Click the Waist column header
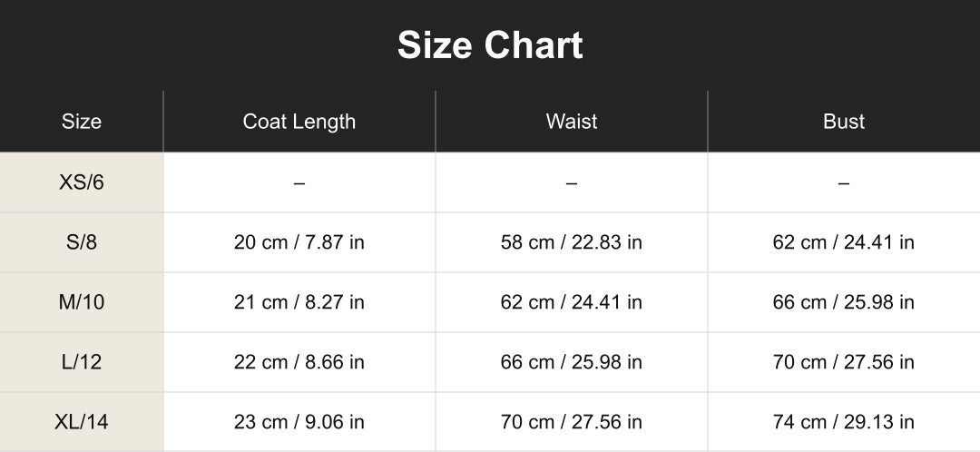 pos(572,122)
